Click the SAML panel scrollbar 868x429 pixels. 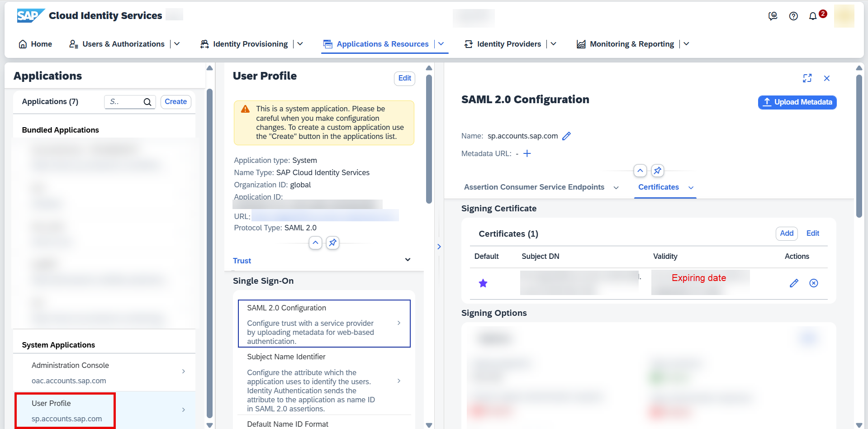coord(859,146)
